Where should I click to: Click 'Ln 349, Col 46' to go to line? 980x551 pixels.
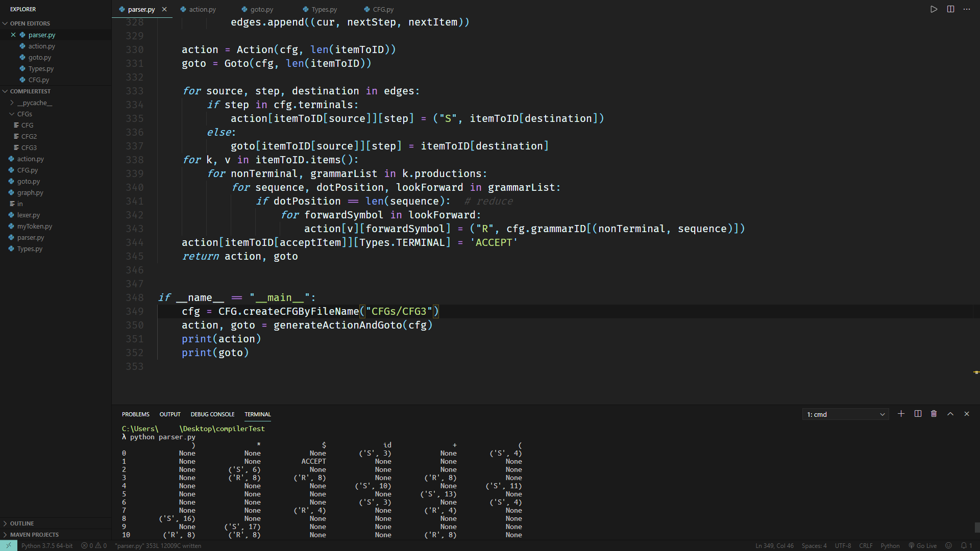(774, 545)
